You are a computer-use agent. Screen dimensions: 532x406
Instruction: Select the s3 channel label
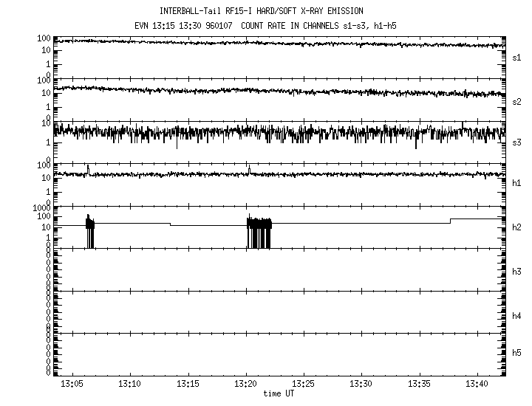pyautogui.click(x=517, y=142)
